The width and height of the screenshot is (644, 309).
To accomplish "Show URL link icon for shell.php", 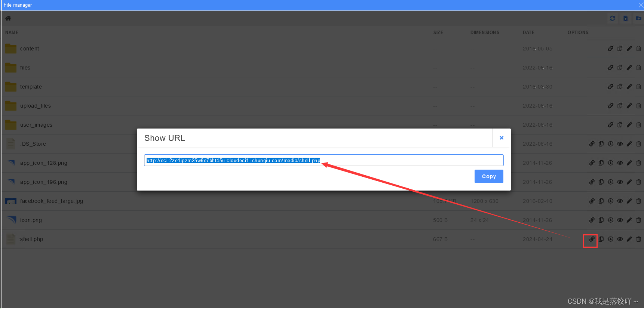I will tap(592, 239).
